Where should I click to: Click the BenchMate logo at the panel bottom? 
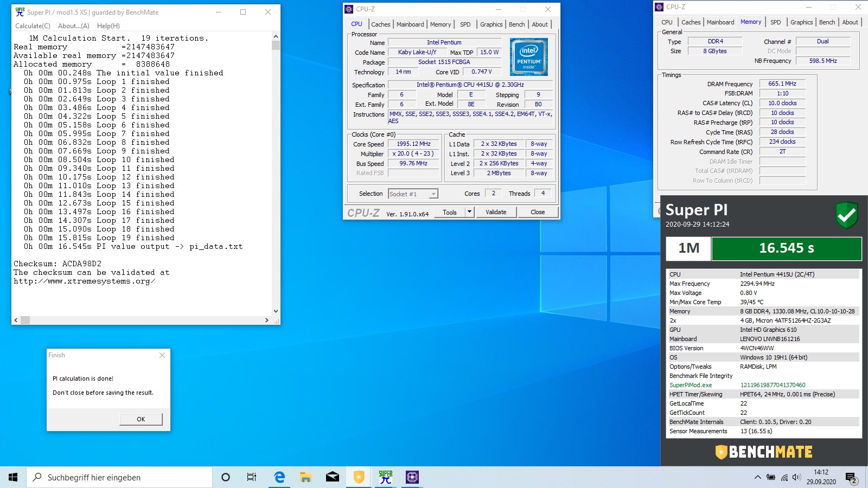[764, 452]
